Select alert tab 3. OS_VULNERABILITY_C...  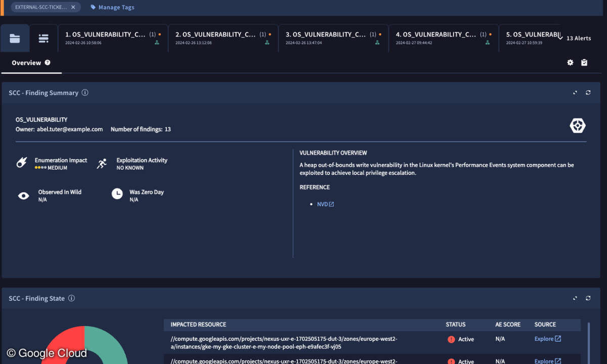[334, 38]
